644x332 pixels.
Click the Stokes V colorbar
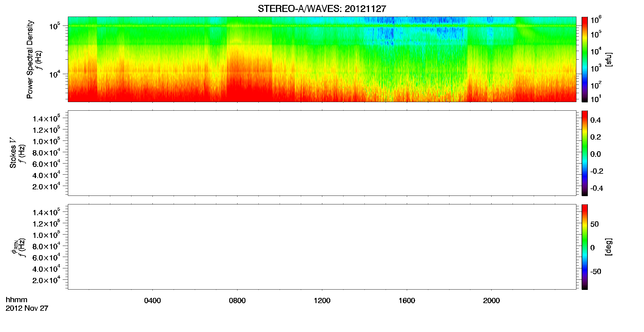coord(585,153)
